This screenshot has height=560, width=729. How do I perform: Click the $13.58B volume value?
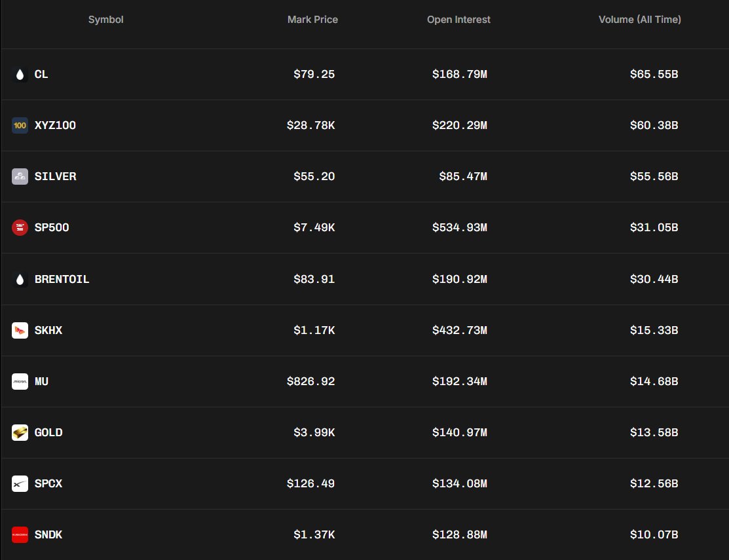coord(654,433)
